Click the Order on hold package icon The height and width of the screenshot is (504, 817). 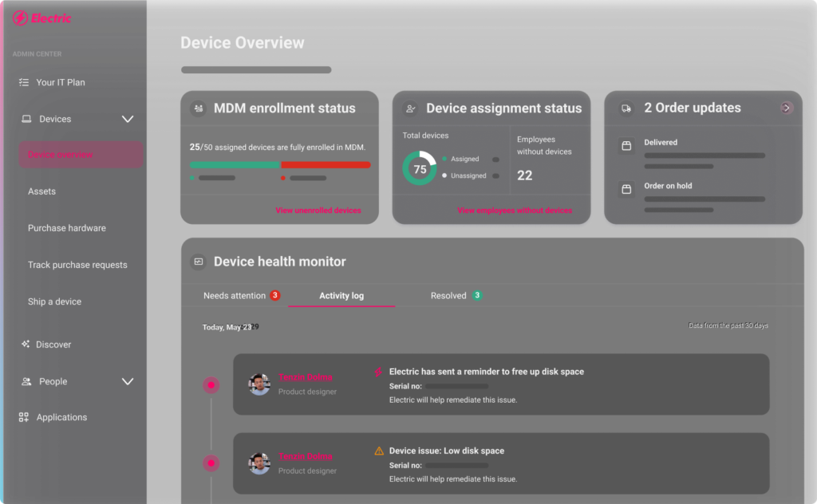click(627, 189)
